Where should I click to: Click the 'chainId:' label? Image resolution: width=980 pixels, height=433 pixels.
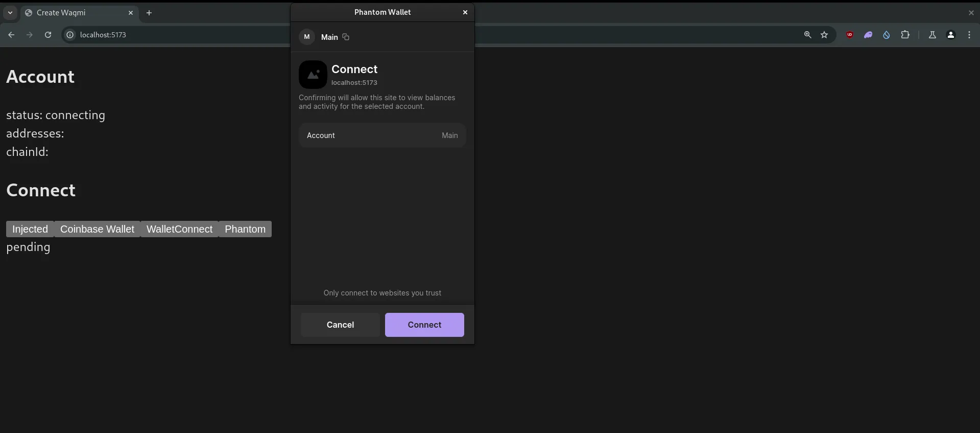click(x=27, y=152)
